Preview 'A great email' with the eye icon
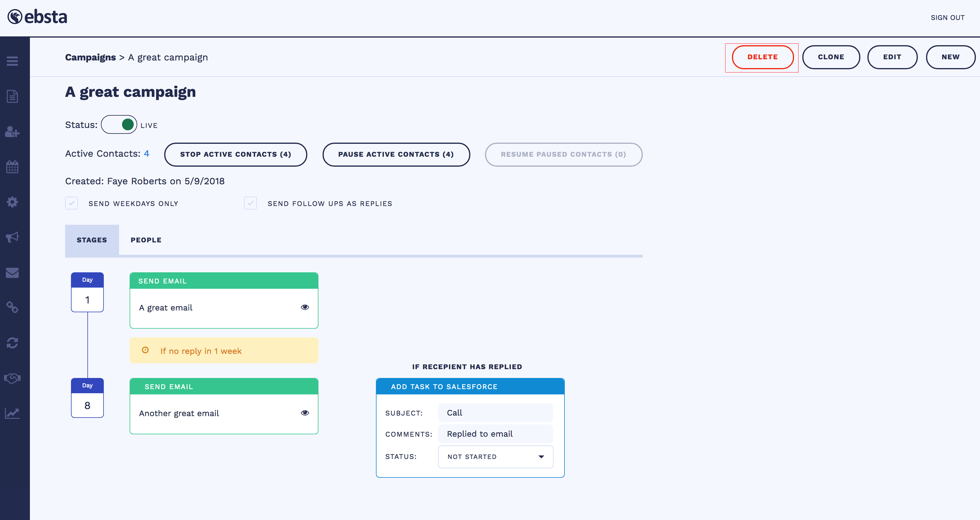980x520 pixels. [305, 307]
